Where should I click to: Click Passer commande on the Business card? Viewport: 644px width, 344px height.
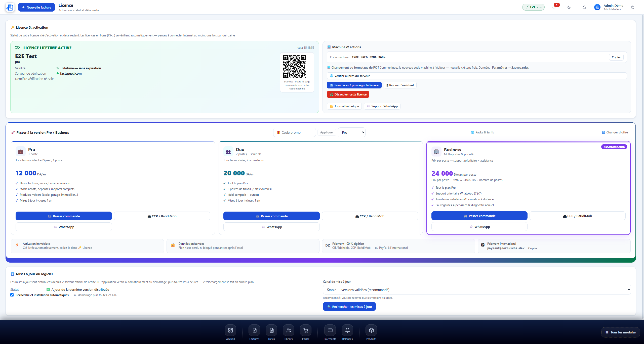(x=479, y=216)
